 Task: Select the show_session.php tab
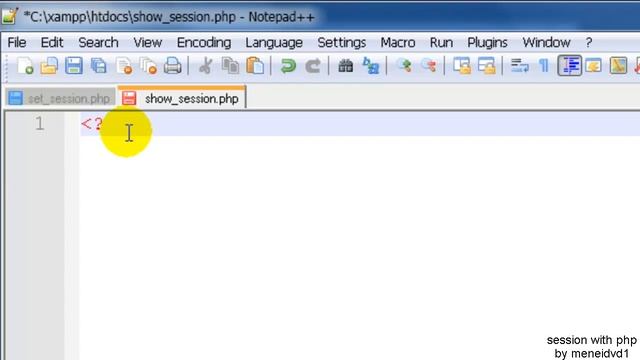pyautogui.click(x=182, y=98)
